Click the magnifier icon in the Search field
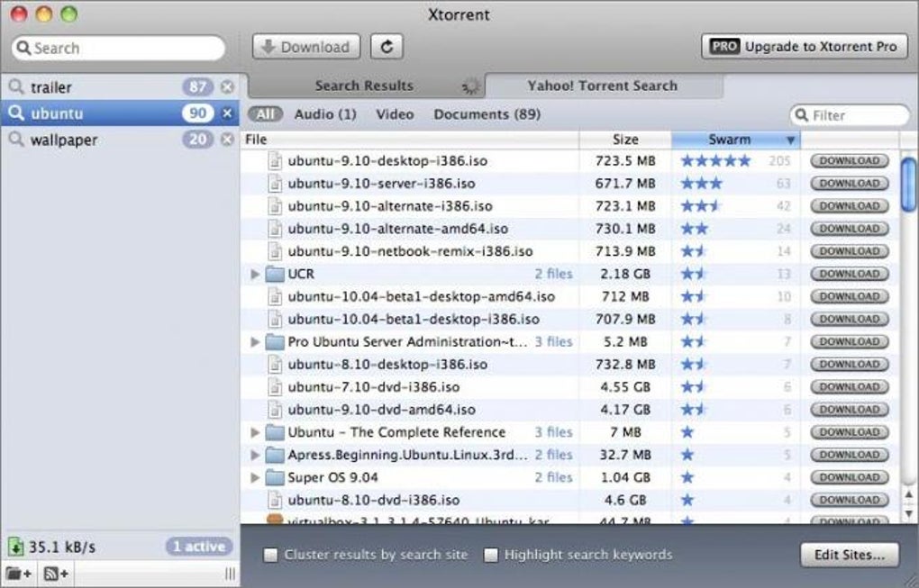The height and width of the screenshot is (588, 919). click(x=23, y=48)
